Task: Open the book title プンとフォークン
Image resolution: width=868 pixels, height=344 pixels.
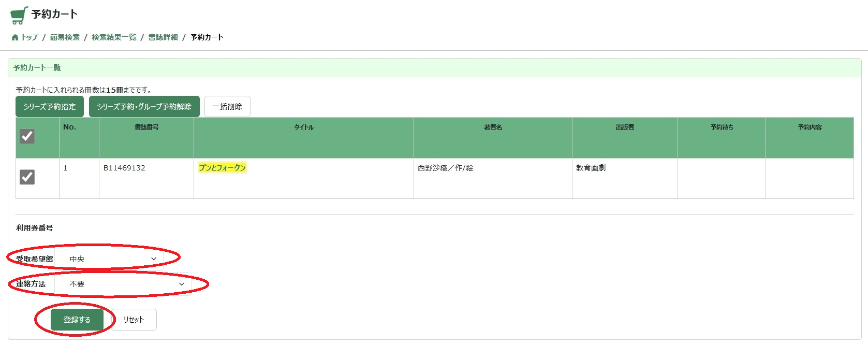Action: (223, 168)
